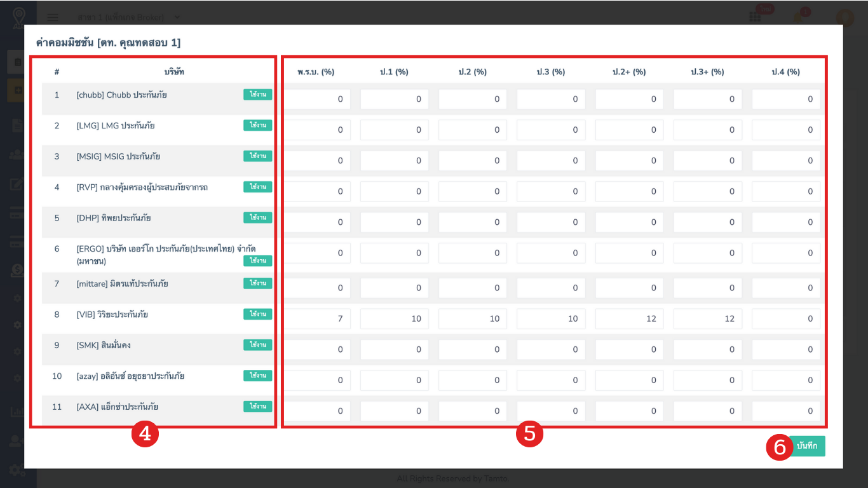
Task: Click the ป.1 (%) field for Chubb
Action: tap(394, 99)
